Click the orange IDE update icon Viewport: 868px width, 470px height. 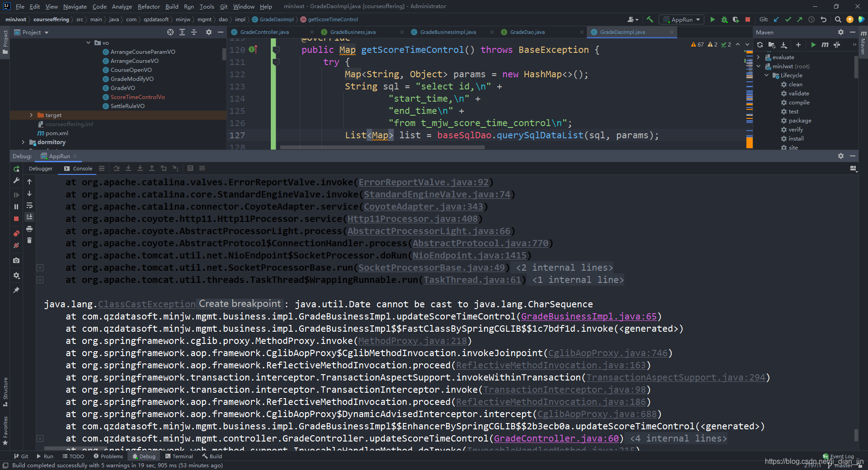(x=850, y=19)
